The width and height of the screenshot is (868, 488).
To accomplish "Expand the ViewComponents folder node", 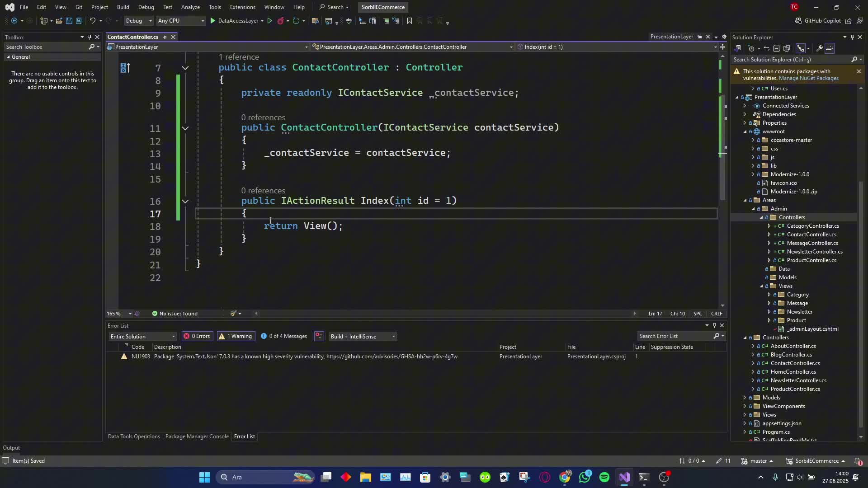I will (745, 406).
